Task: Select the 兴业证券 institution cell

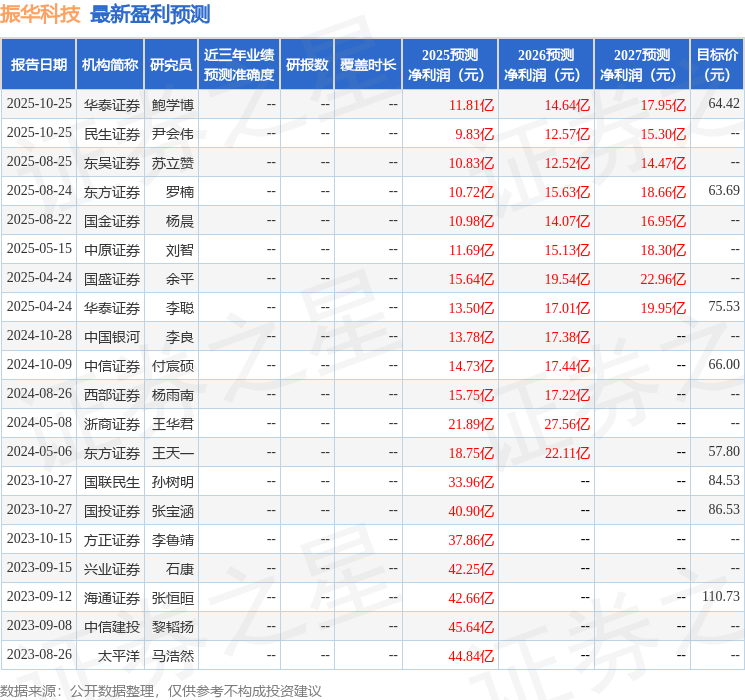Action: tap(112, 569)
